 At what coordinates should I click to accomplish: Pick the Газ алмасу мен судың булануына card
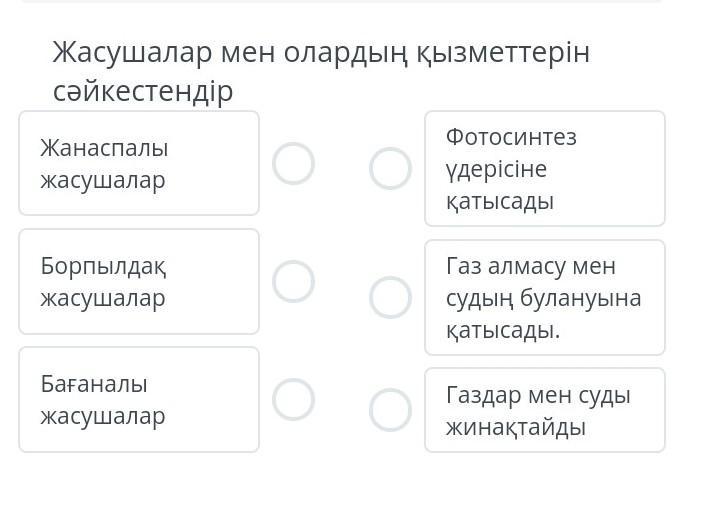544,297
